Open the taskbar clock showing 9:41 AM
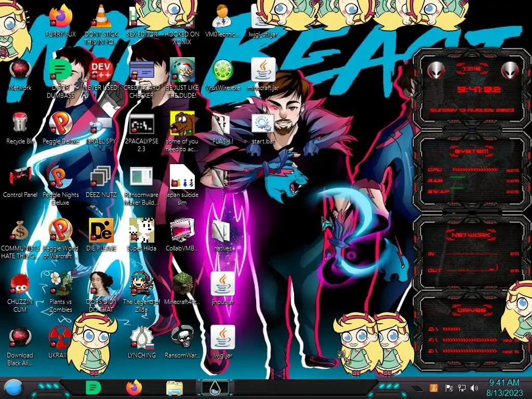 point(504,388)
